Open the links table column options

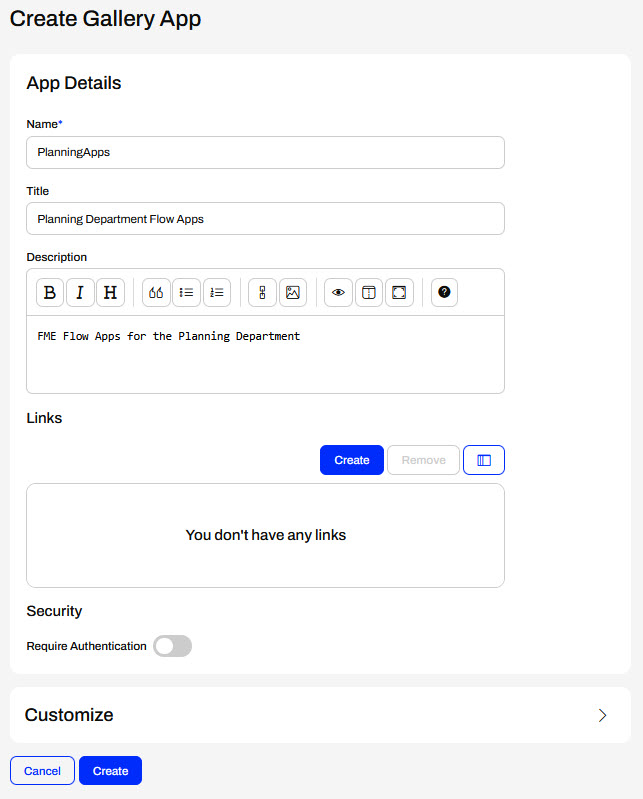tap(484, 460)
